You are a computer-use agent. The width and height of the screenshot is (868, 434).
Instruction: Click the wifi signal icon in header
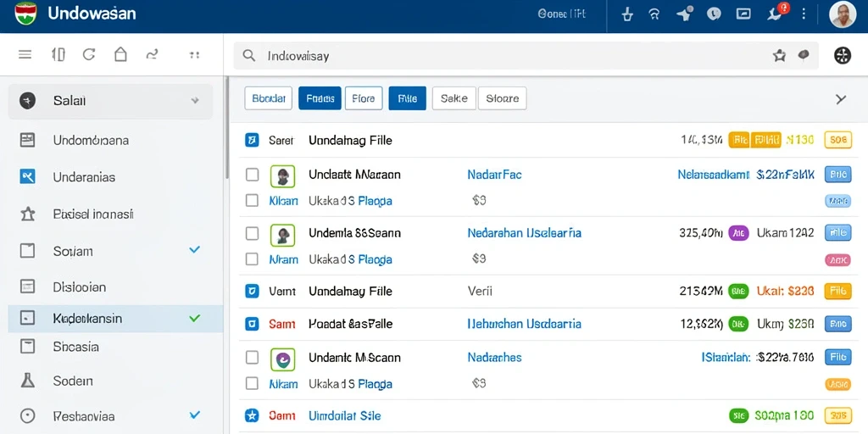coord(654,14)
